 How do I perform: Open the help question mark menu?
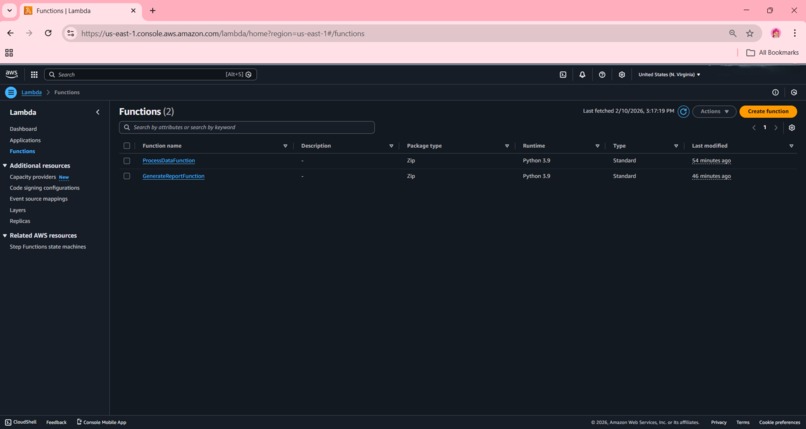(x=602, y=74)
